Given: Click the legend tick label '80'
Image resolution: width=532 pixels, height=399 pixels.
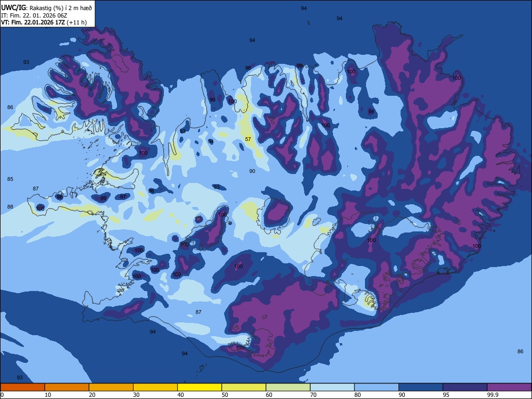Looking at the screenshot, I should tap(358, 395).
